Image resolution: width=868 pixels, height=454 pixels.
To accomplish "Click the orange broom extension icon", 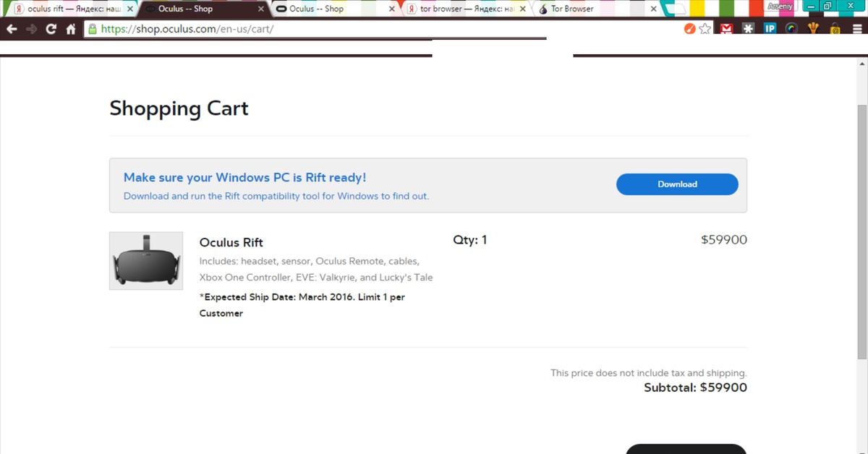I will pos(689,29).
